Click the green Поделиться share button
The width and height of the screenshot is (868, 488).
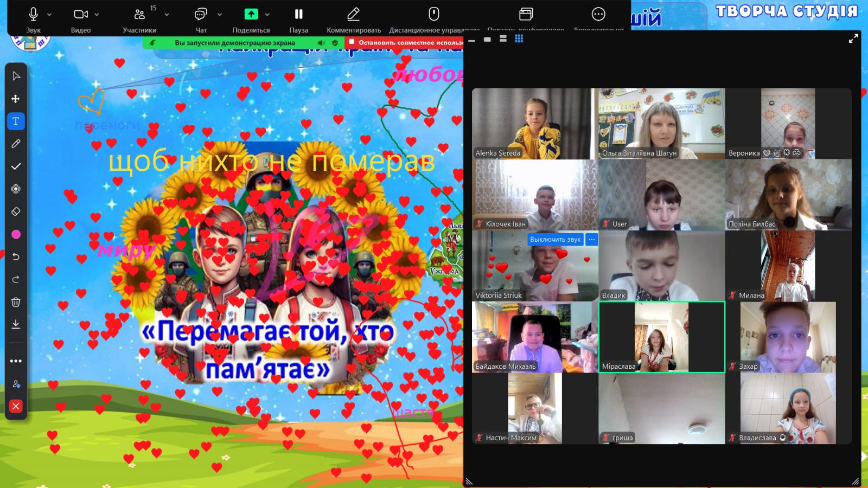[251, 19]
